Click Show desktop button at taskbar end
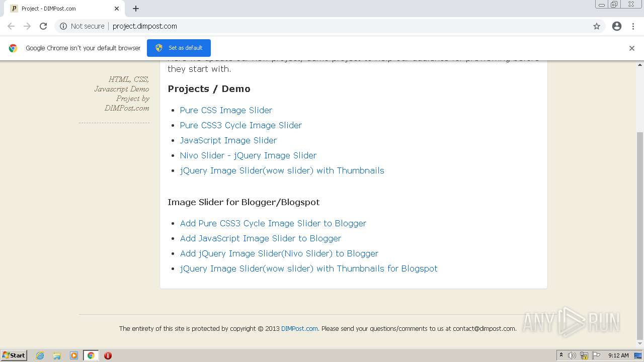 tap(638, 355)
